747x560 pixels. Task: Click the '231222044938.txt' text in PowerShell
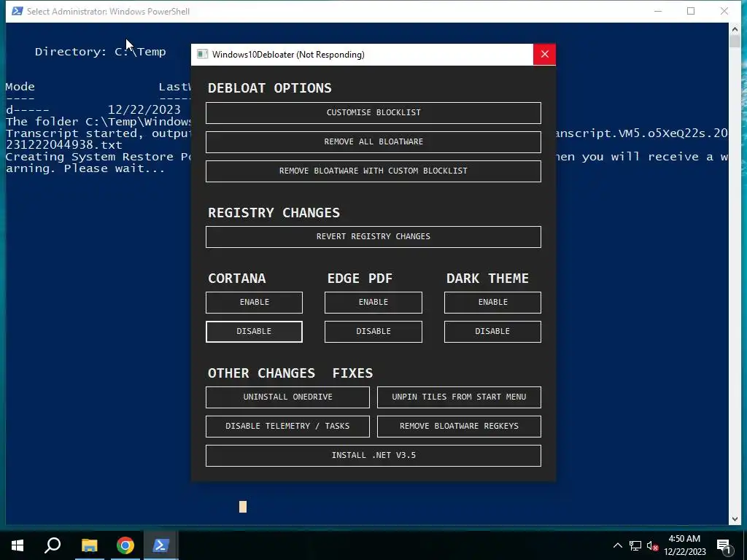(64, 145)
